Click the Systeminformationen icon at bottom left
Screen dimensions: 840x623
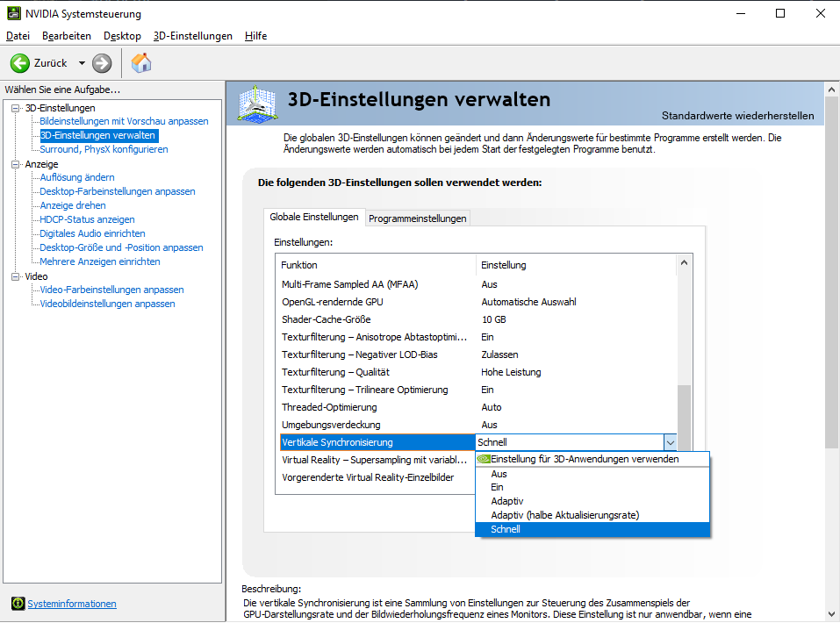18,604
